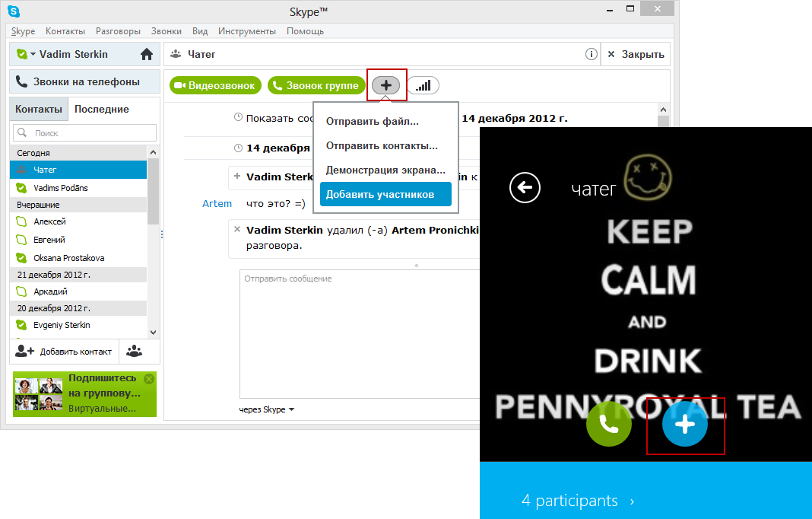Click the plus button beside Звонок группе

[x=385, y=85]
